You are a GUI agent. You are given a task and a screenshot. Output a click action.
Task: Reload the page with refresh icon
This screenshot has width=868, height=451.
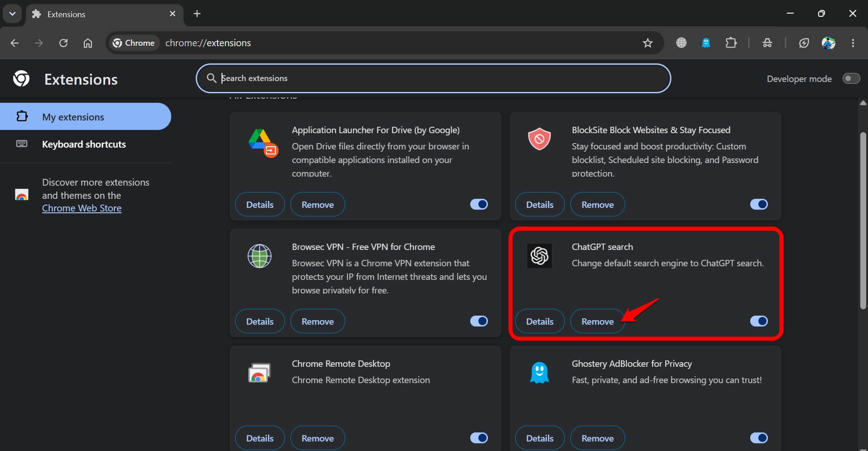pos(63,43)
